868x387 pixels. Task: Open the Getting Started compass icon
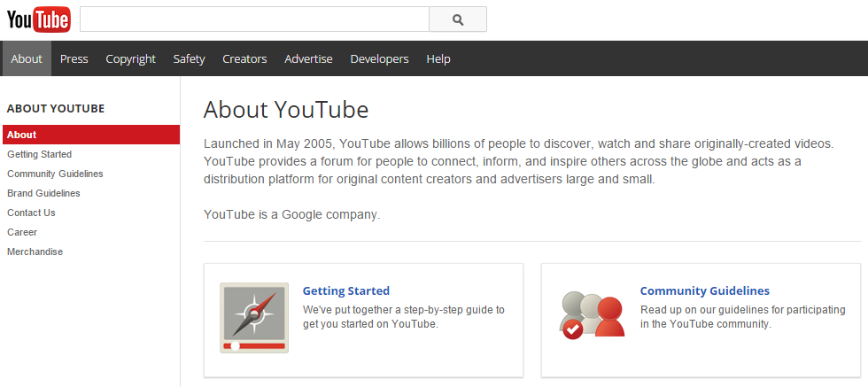(x=254, y=318)
